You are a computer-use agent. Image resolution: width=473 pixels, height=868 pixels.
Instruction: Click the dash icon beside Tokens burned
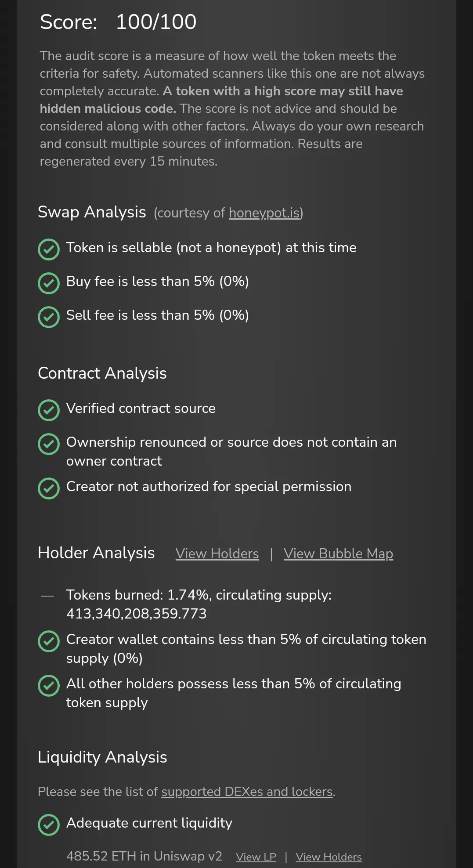coord(47,596)
